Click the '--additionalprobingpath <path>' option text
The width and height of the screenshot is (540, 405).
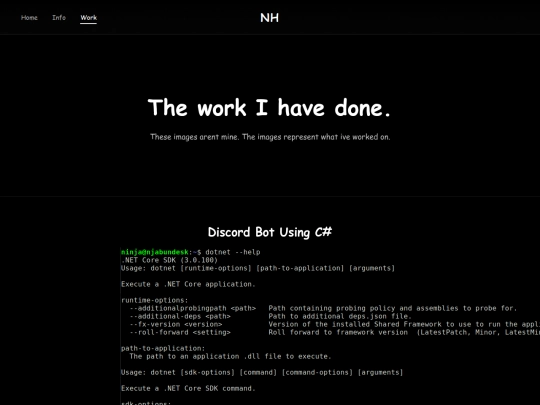pos(193,308)
